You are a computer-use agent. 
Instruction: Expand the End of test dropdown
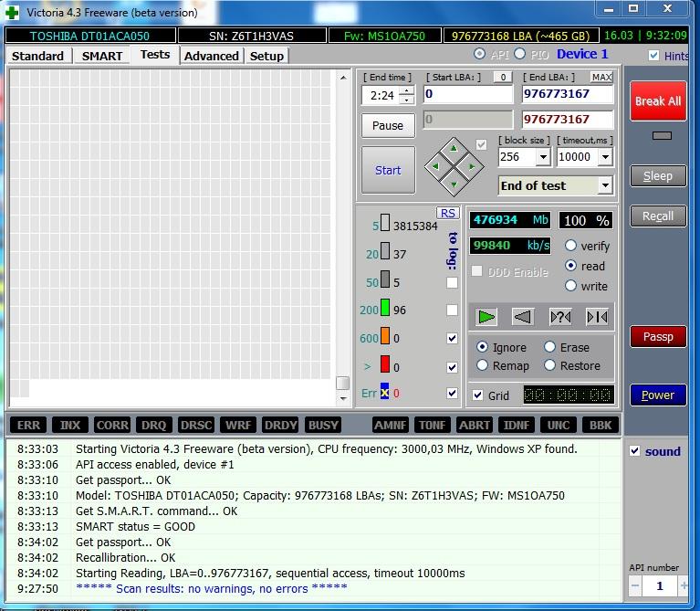coord(605,185)
